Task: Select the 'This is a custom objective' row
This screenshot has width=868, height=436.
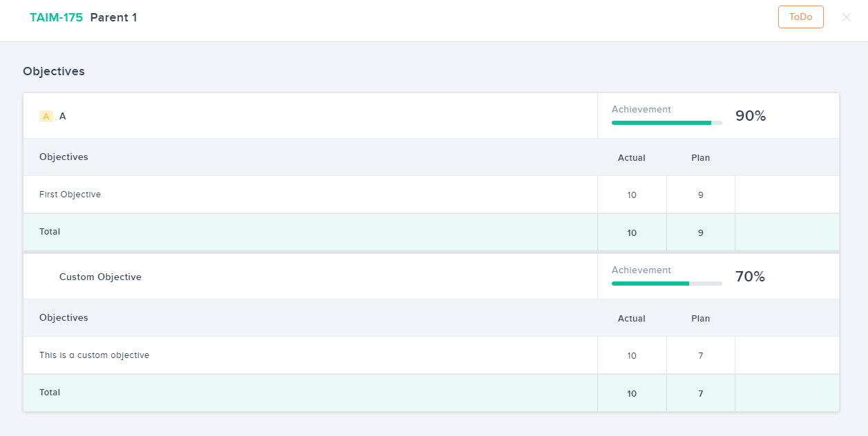Action: 95,355
